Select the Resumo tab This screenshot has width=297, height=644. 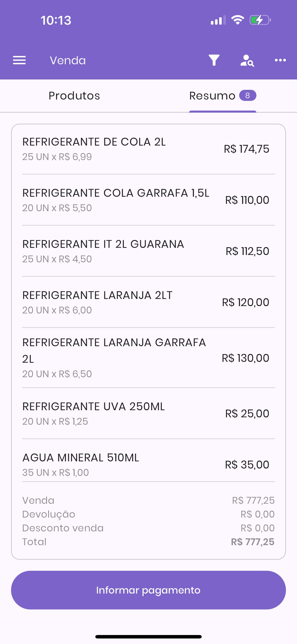click(212, 96)
